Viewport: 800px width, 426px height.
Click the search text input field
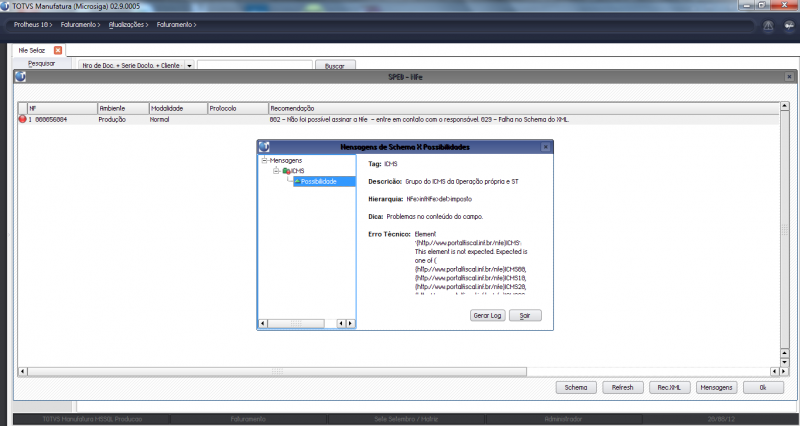coord(255,65)
